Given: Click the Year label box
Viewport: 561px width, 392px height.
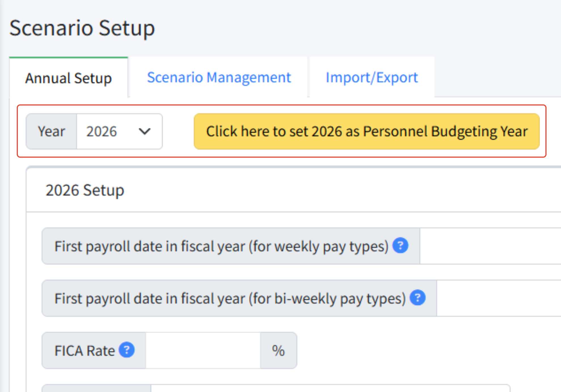Looking at the screenshot, I should click(51, 131).
